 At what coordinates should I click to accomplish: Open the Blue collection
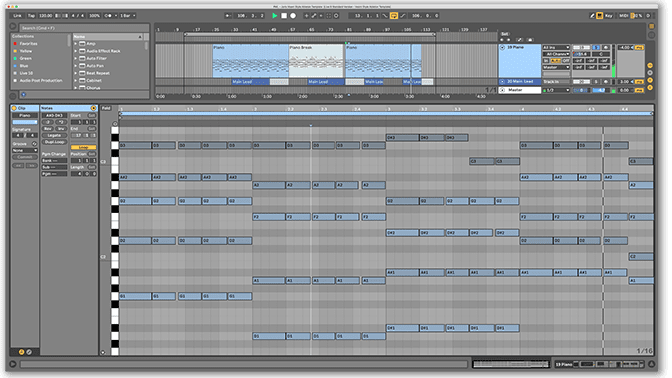[24, 66]
